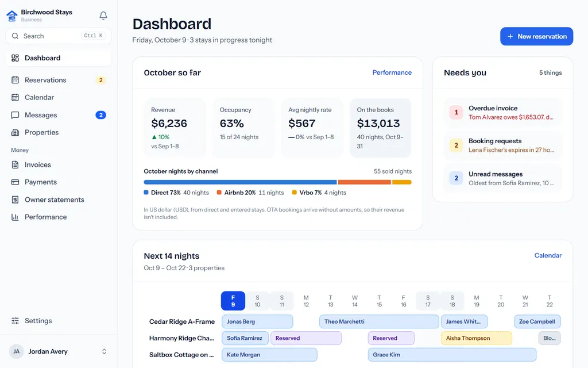Open the Zoe Campbell booking

537,321
